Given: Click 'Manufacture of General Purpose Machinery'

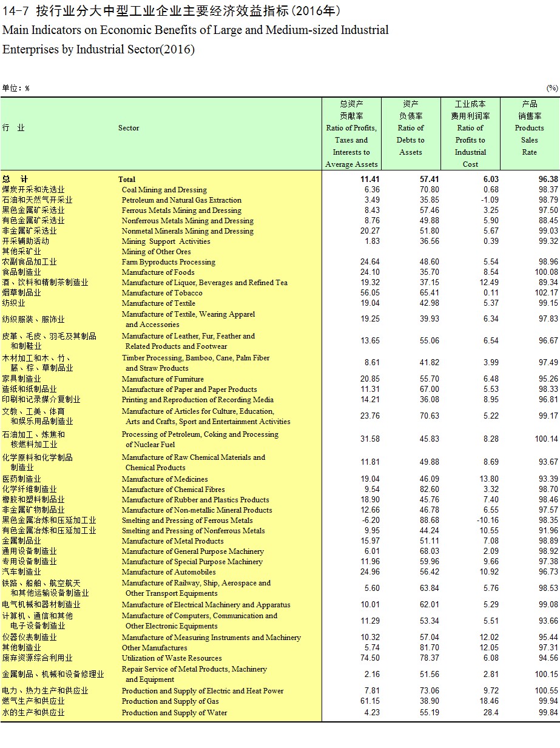Looking at the screenshot, I should (x=192, y=551).
